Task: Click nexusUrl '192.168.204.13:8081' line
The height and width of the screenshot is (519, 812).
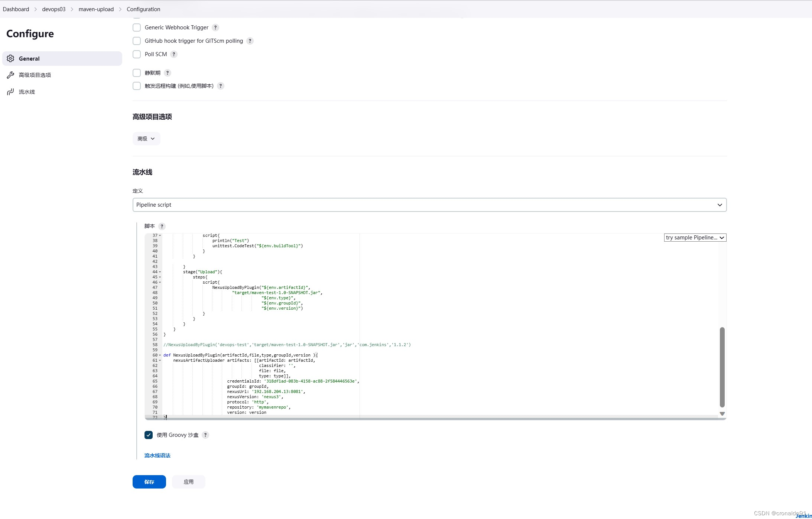Action: pos(266,391)
